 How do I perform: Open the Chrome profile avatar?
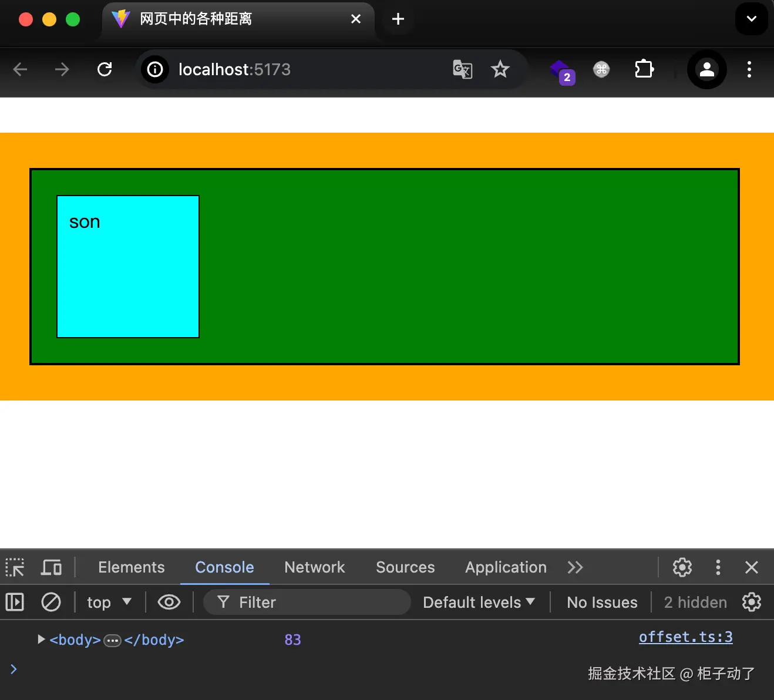point(707,69)
